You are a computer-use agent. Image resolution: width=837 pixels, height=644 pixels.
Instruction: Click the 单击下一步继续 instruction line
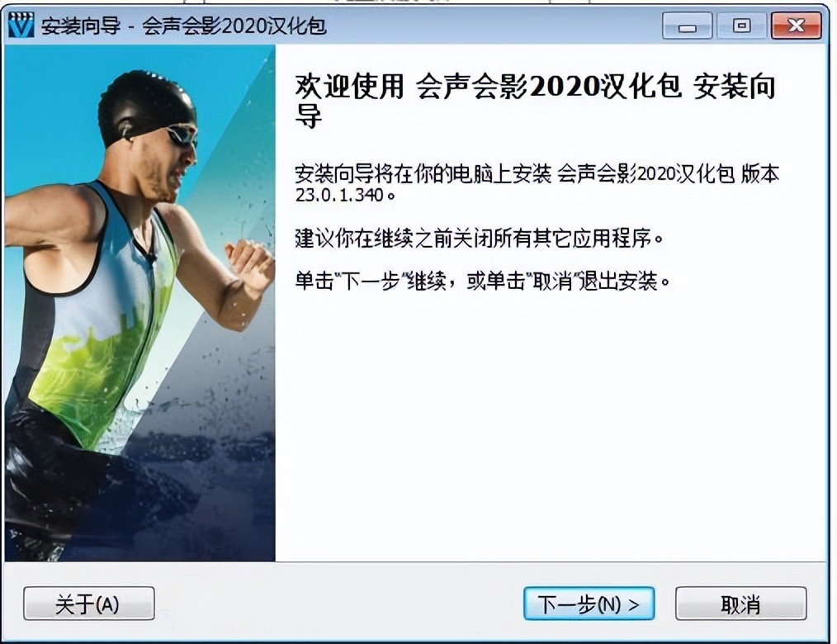pos(483,281)
